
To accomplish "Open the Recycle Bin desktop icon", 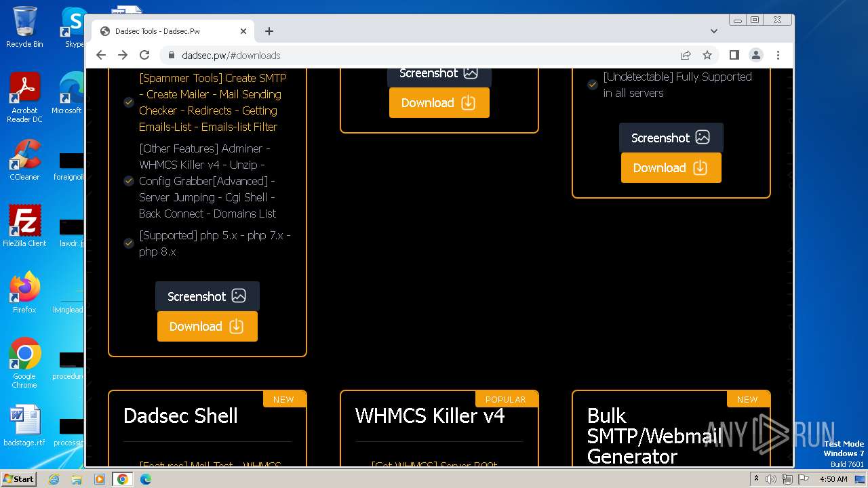I will pyautogui.click(x=24, y=27).
